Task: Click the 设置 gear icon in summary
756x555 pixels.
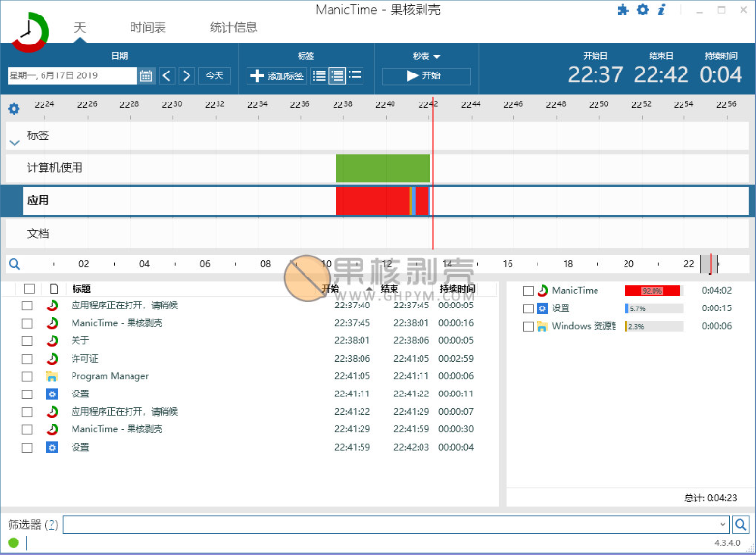Action: [542, 308]
